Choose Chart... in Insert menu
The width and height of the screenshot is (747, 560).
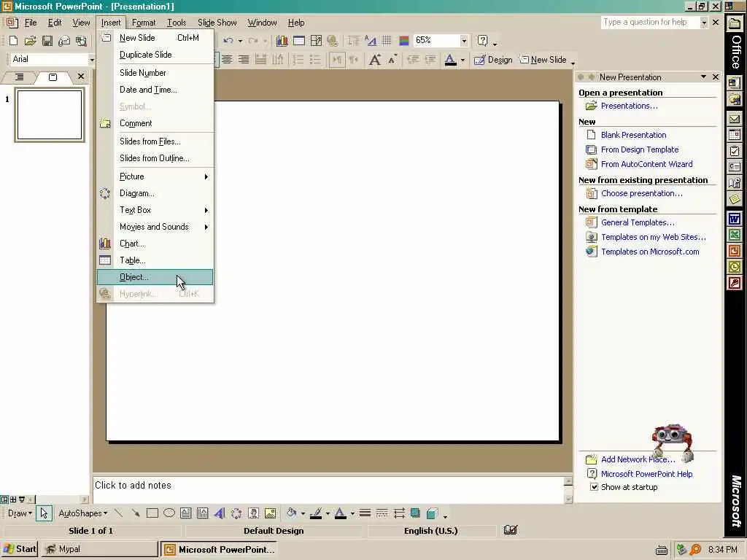tap(155, 244)
